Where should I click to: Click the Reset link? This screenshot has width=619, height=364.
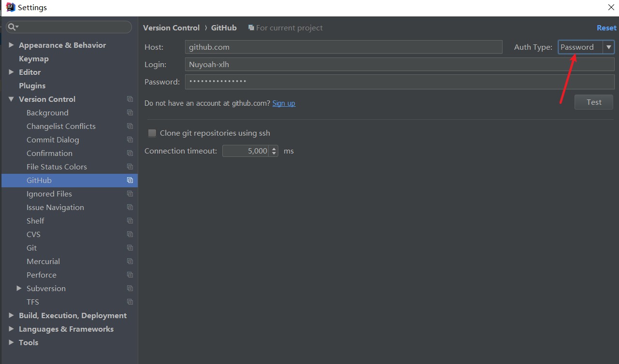(606, 28)
